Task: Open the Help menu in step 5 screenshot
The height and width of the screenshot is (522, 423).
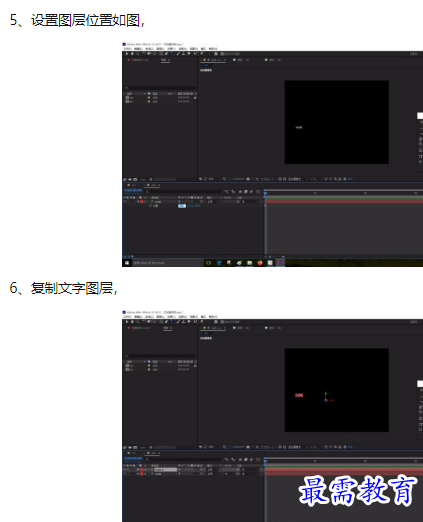Action: (213, 49)
